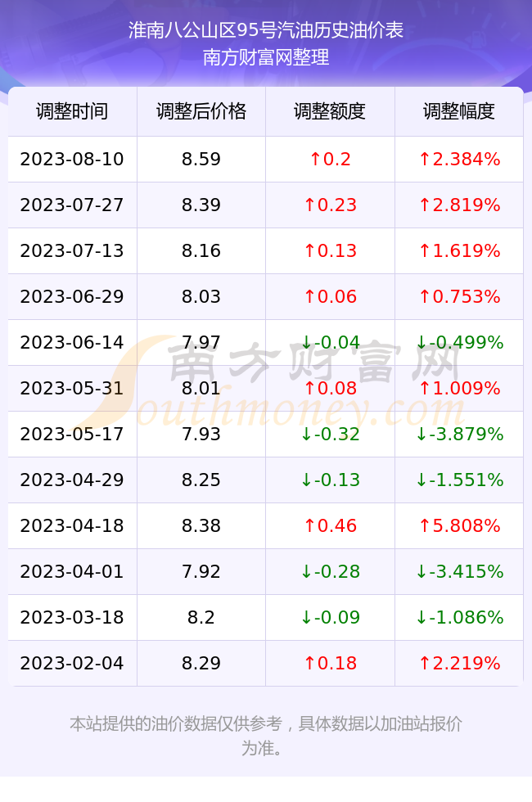Click the disclaimer text about 油价数据

tap(265, 736)
